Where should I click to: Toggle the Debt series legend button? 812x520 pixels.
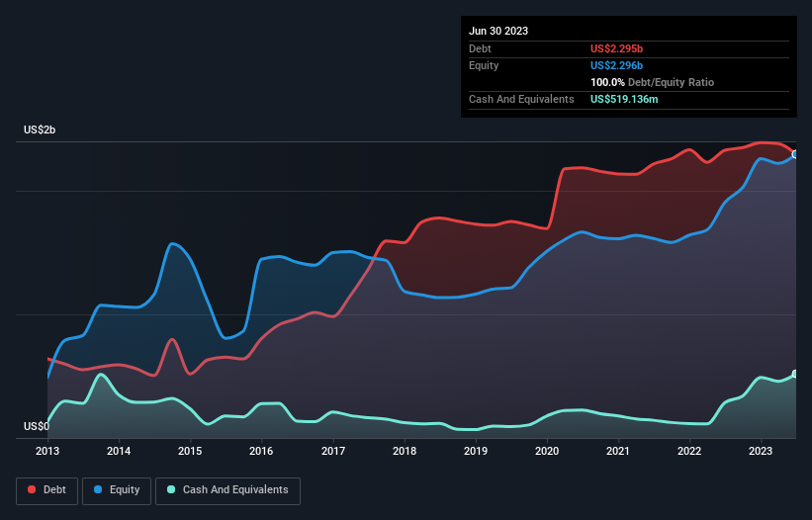[47, 490]
